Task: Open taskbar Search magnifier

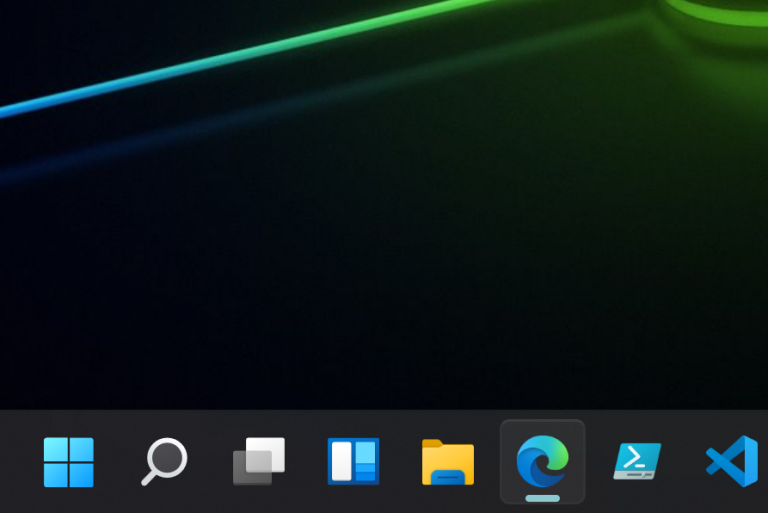Action: click(x=164, y=462)
